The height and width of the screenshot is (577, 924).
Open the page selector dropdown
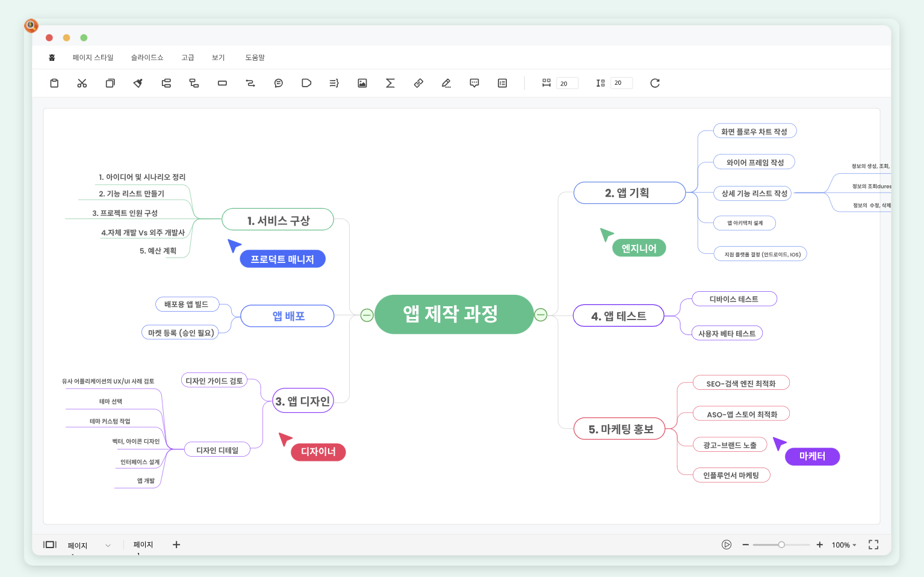pos(90,545)
